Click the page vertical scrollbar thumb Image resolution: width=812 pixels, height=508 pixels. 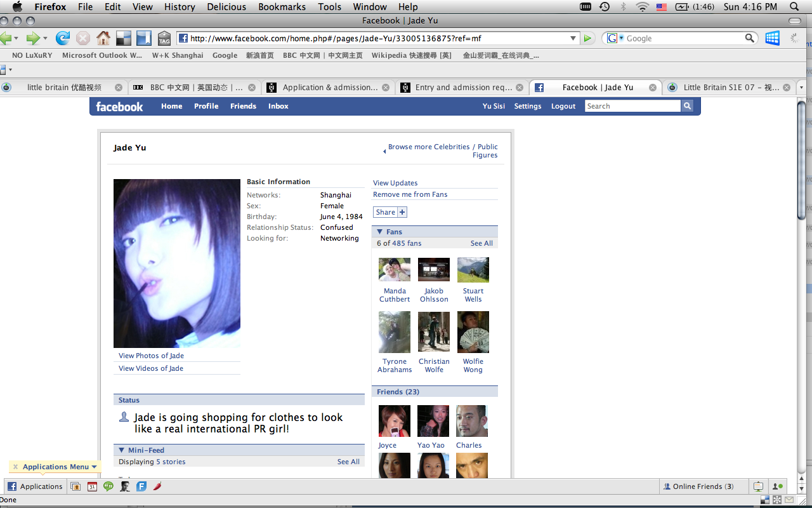click(x=801, y=160)
